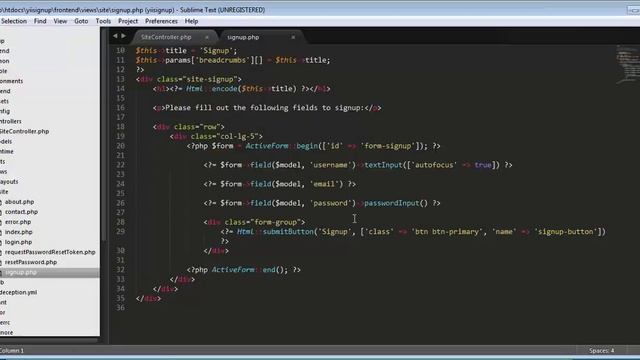Screen dimensions: 640x360
Task: Click 'form-signup' string on line 20
Action: (387, 146)
